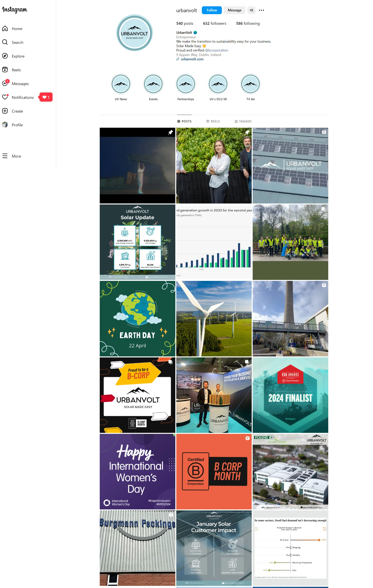
Task: Open Messages with 5 unread
Action: [20, 84]
